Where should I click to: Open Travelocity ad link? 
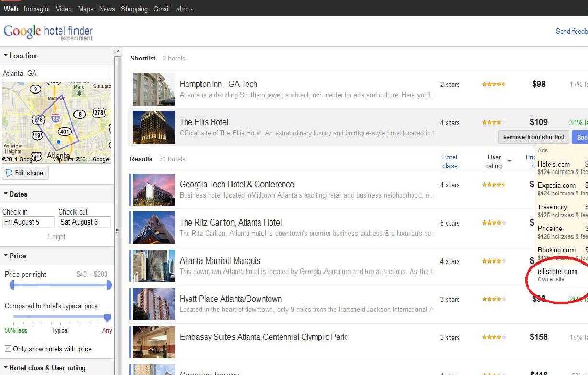553,207
